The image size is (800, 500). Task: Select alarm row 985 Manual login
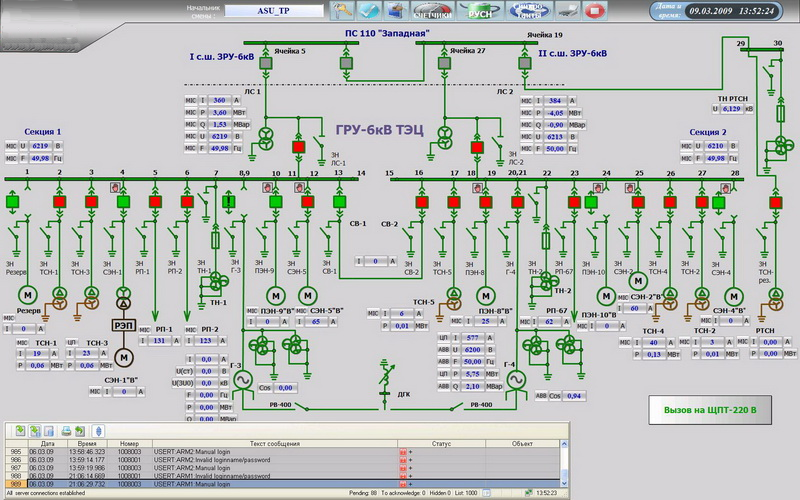(x=282, y=452)
